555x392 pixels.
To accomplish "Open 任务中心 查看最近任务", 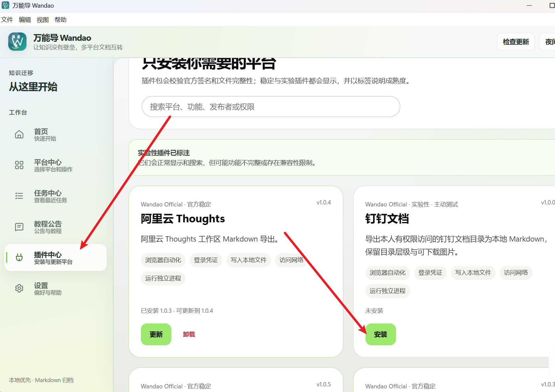I will click(55, 196).
